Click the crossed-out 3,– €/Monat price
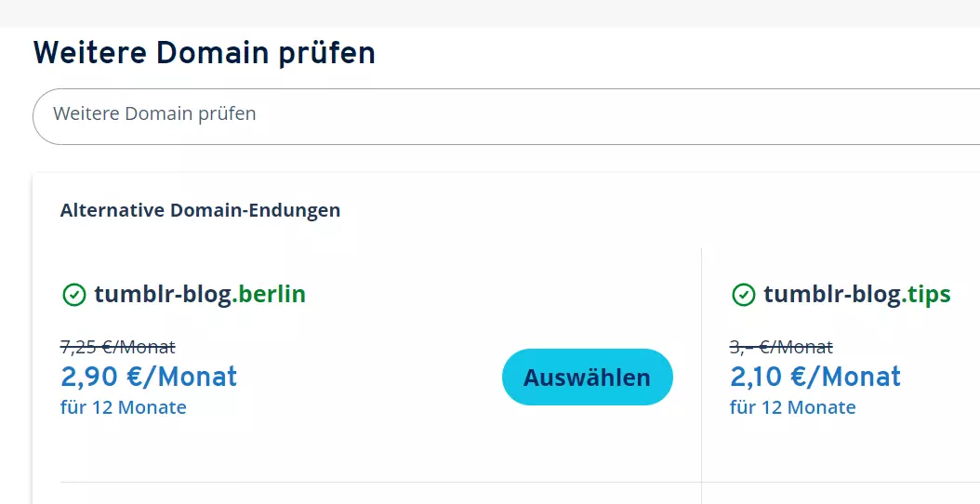 pyautogui.click(x=781, y=347)
